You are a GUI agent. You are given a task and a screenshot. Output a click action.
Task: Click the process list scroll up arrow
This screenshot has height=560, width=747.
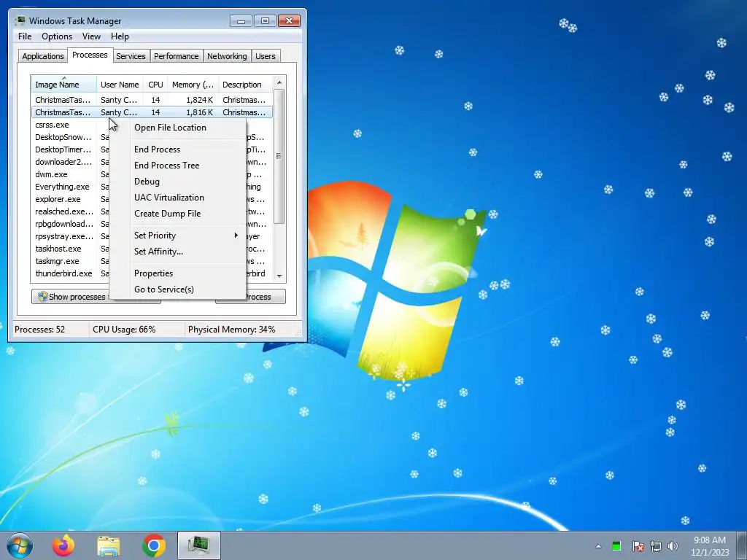pos(279,82)
